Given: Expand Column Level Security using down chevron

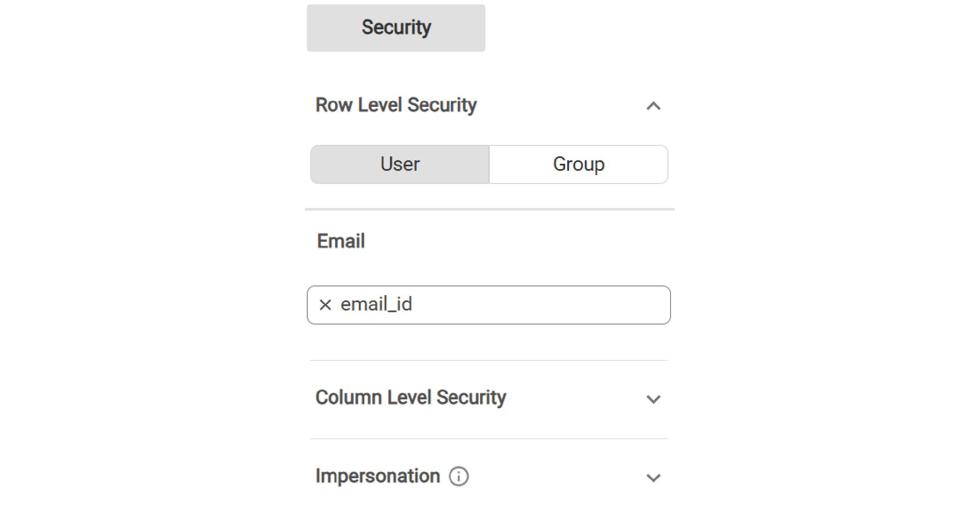Looking at the screenshot, I should (x=653, y=399).
